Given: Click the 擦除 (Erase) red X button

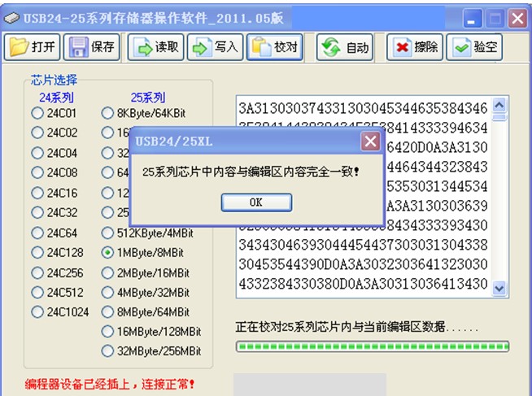Looking at the screenshot, I should (x=415, y=47).
